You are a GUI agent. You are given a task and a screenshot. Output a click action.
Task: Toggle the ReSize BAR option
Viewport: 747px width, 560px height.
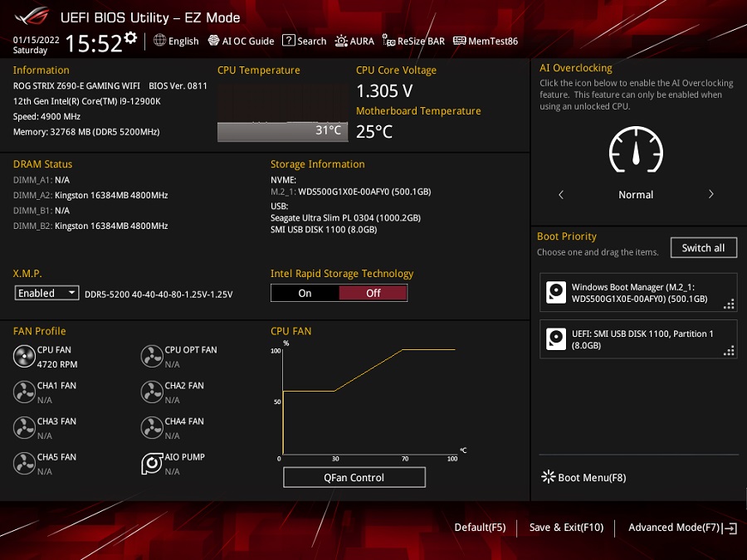pyautogui.click(x=413, y=41)
